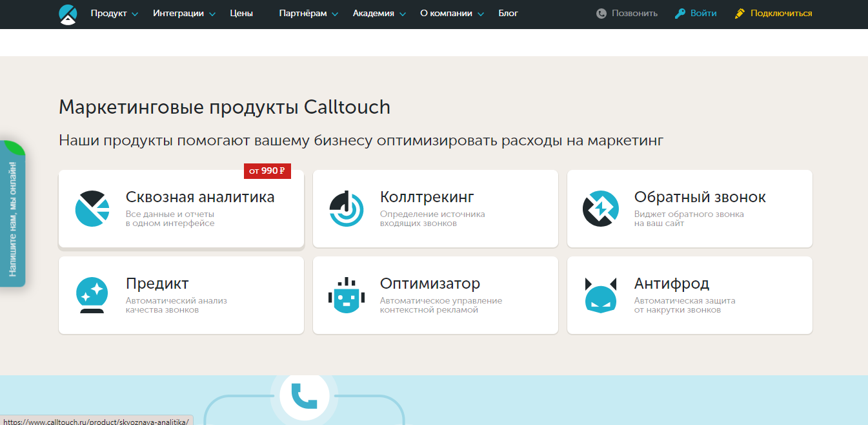Click the Предикт crystal ball icon

pyautogui.click(x=92, y=295)
